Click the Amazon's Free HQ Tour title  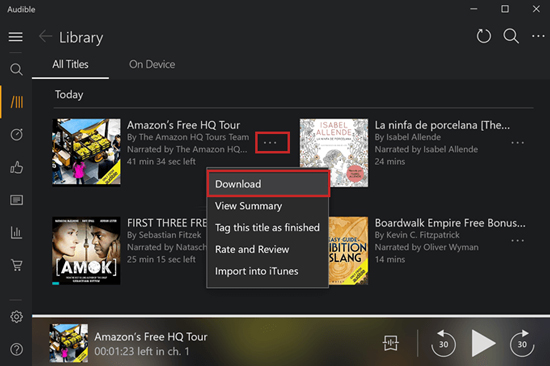[183, 125]
